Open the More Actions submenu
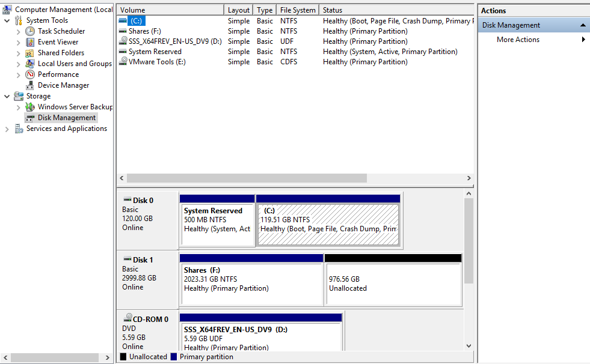 583,40
